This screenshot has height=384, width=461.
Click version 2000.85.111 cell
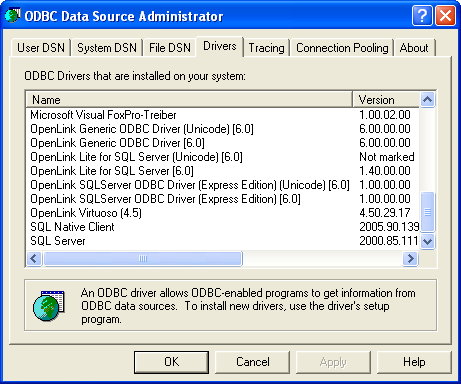point(389,241)
